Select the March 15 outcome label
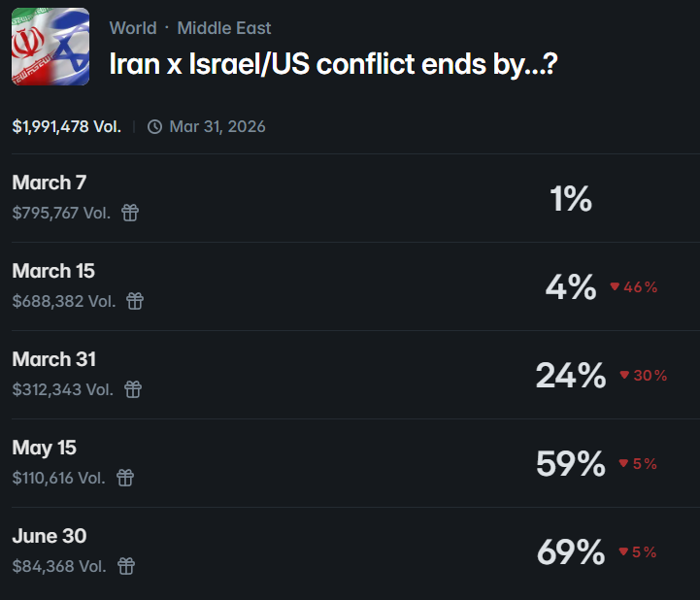 [53, 271]
